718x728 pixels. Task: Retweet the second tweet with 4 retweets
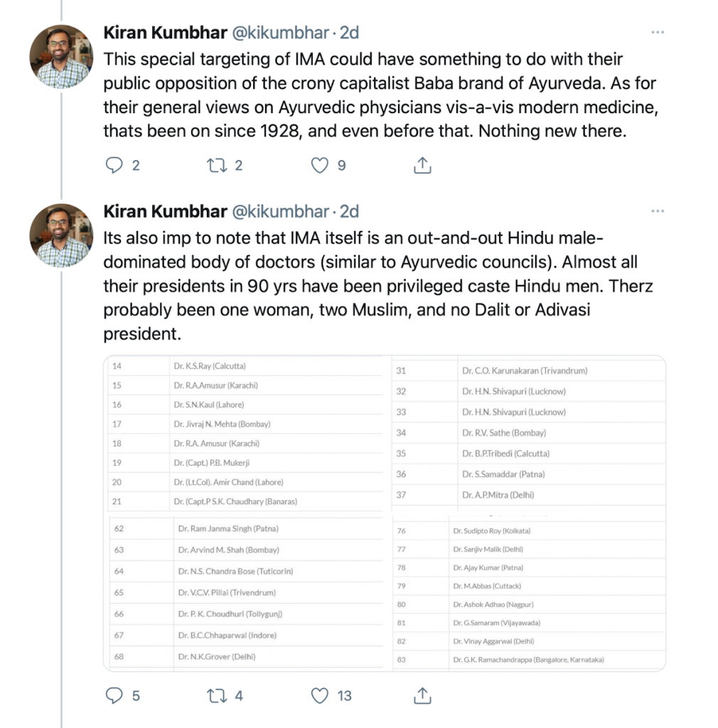tap(215, 695)
